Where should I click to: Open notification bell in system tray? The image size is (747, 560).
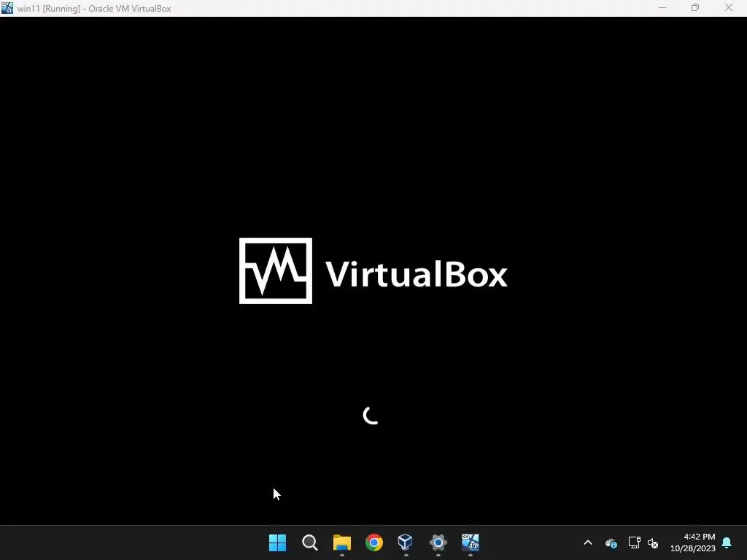727,542
